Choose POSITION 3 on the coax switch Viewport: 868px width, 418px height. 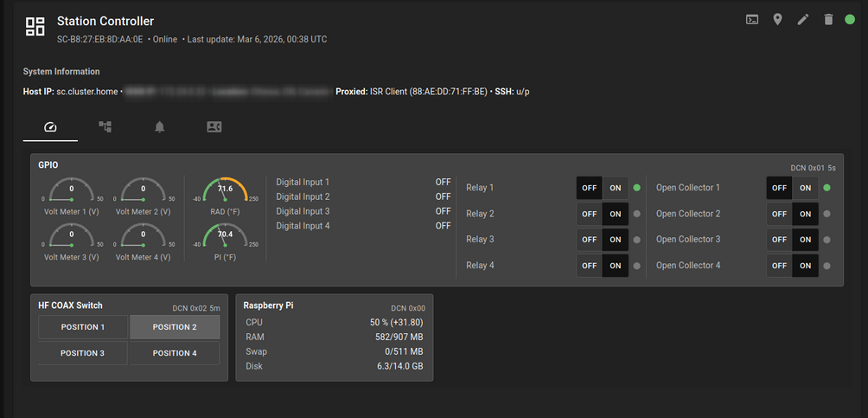coord(83,353)
